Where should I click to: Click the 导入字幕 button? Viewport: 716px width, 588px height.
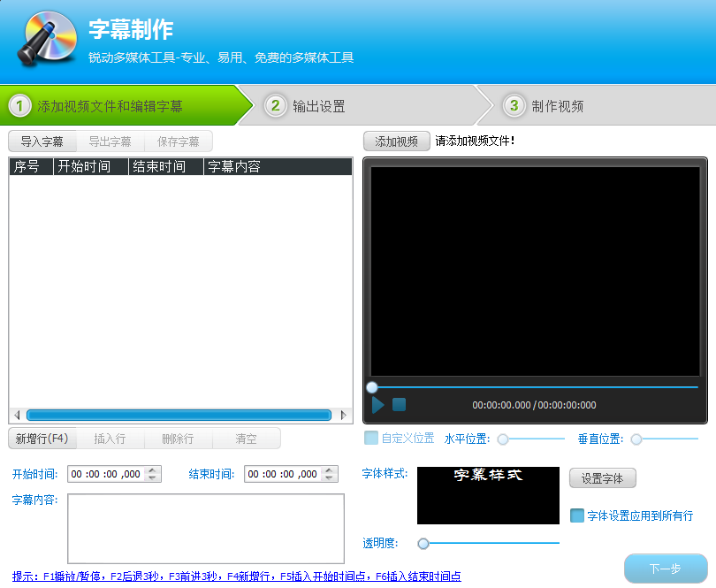pos(42,141)
